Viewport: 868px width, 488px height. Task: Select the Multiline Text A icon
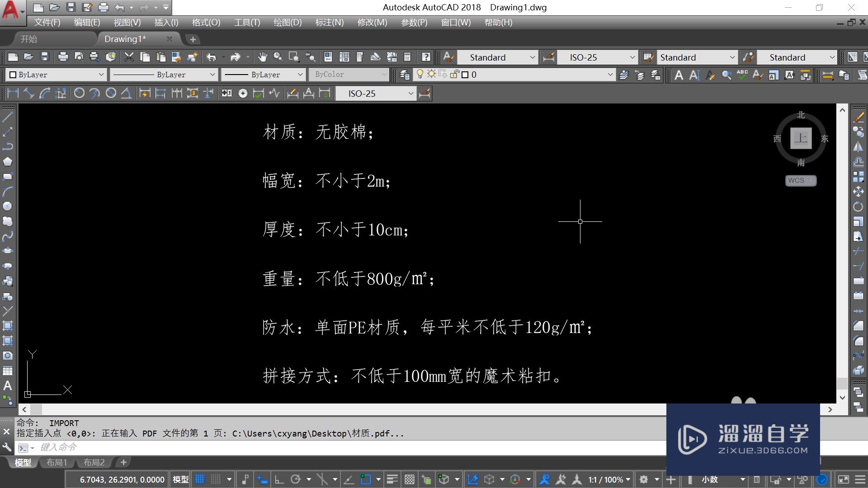(679, 75)
